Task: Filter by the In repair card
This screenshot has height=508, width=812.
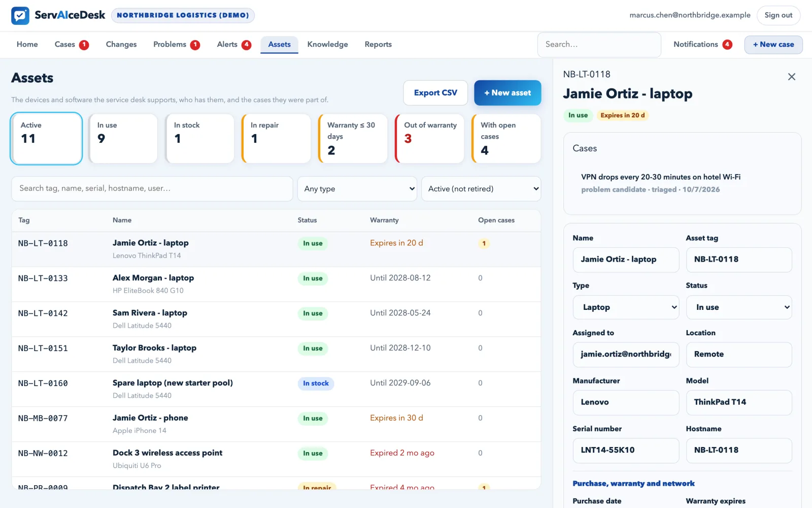Action: click(x=276, y=139)
